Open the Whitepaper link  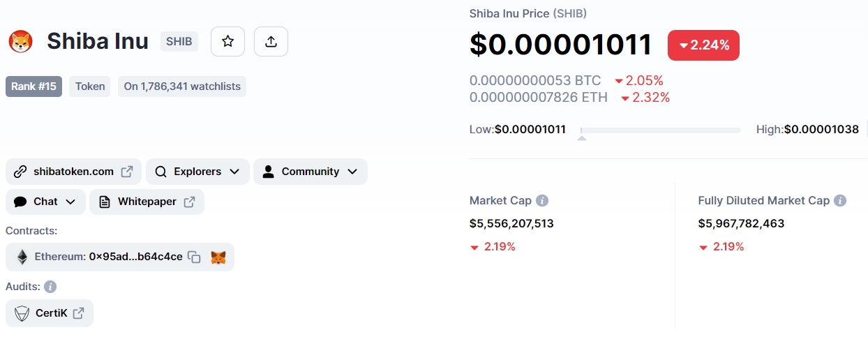[x=147, y=202]
